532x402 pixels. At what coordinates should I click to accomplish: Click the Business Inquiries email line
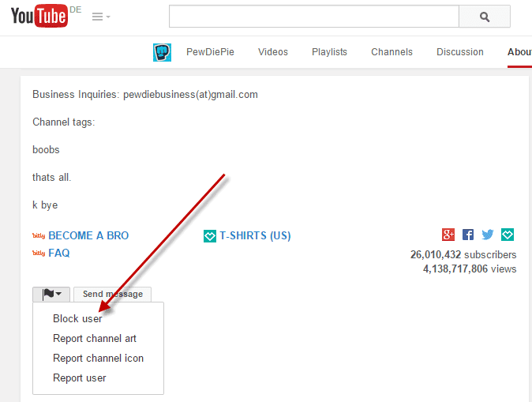pos(145,95)
